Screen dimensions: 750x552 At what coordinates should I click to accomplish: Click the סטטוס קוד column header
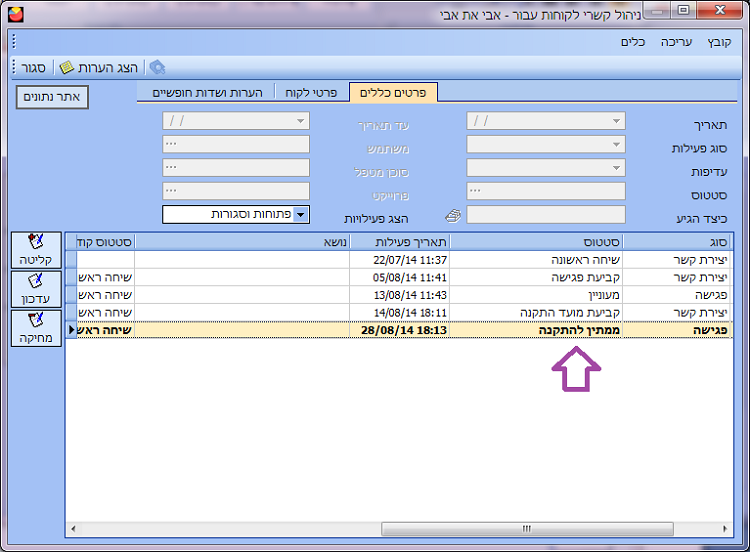106,242
